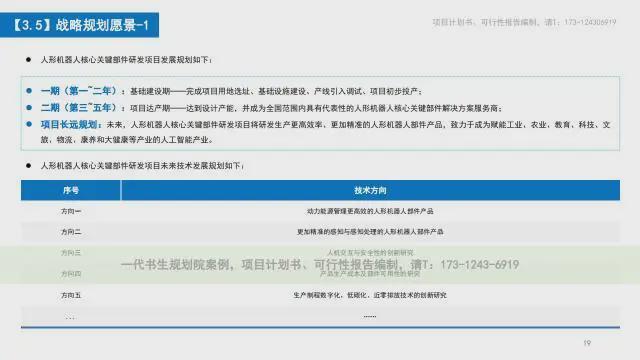Click the slide title 战略规划愿景-1 banner
Image resolution: width=640 pixels, height=360 pixels.
pos(79,25)
